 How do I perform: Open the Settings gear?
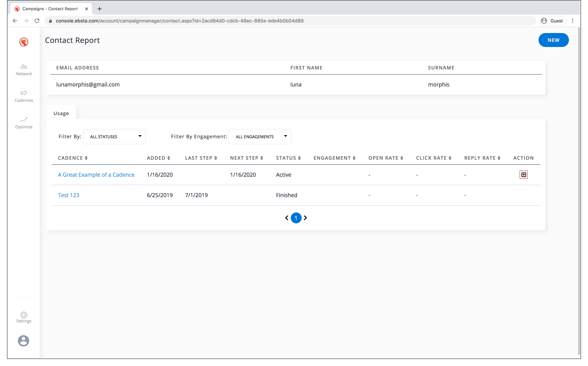24,317
